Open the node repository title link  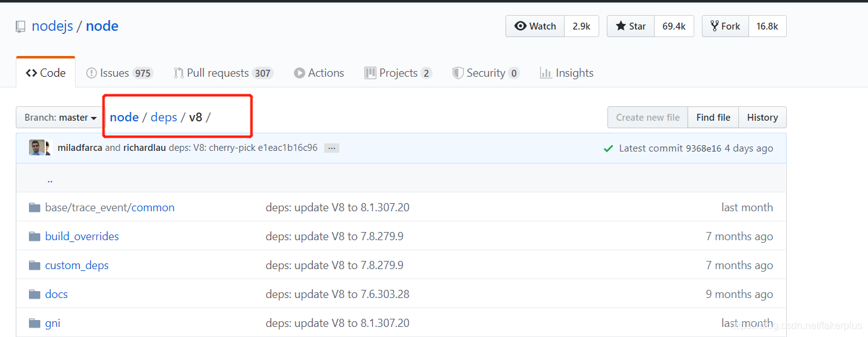click(x=102, y=26)
